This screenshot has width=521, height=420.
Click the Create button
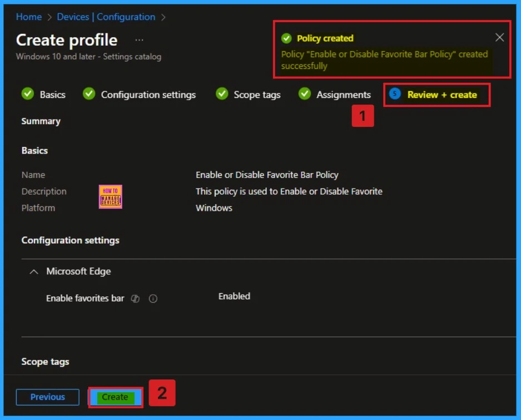click(x=115, y=397)
